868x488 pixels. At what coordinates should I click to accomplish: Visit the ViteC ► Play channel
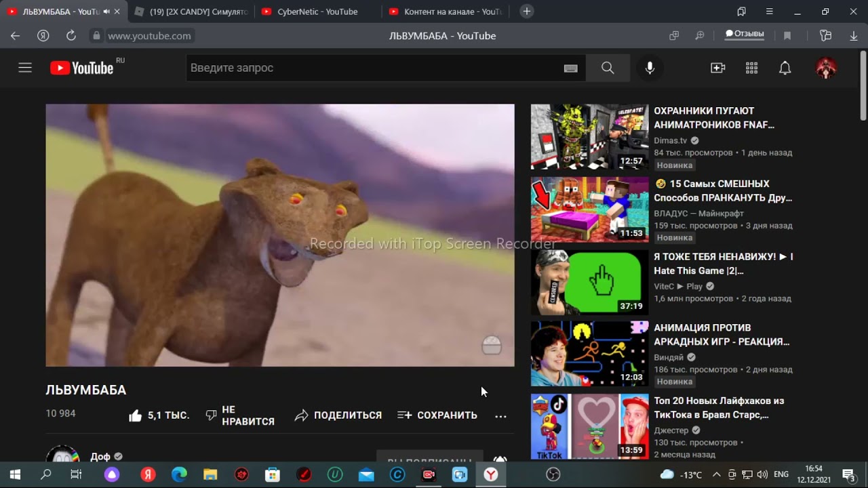click(678, 287)
